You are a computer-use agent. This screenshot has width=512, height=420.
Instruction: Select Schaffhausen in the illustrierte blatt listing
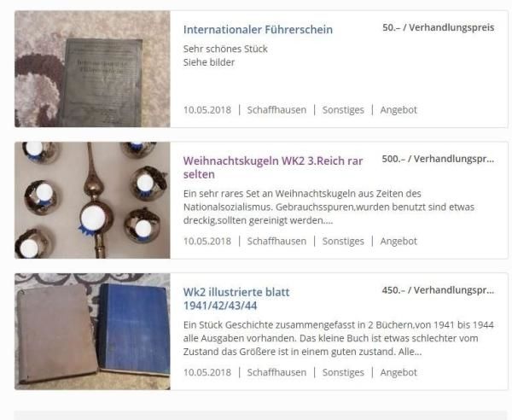(276, 372)
